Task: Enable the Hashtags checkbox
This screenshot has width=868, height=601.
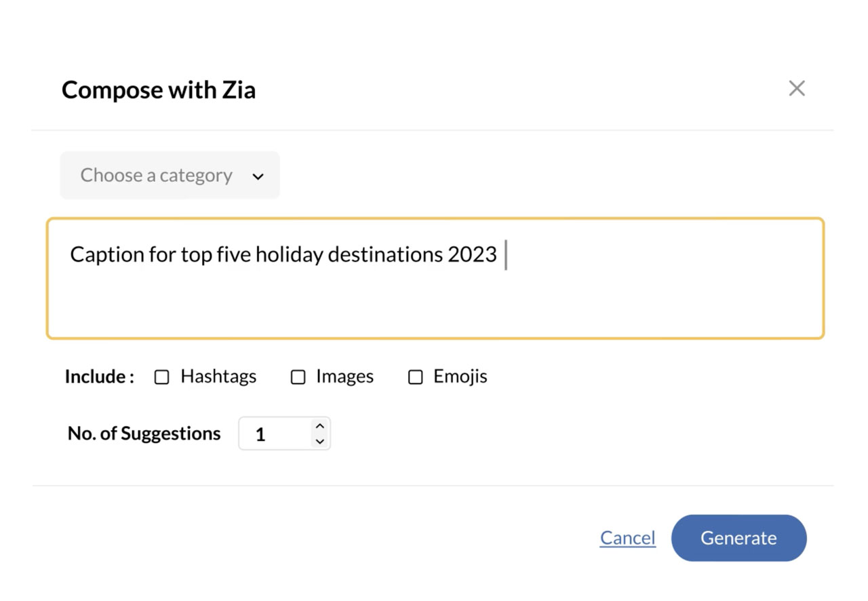Action: [161, 377]
